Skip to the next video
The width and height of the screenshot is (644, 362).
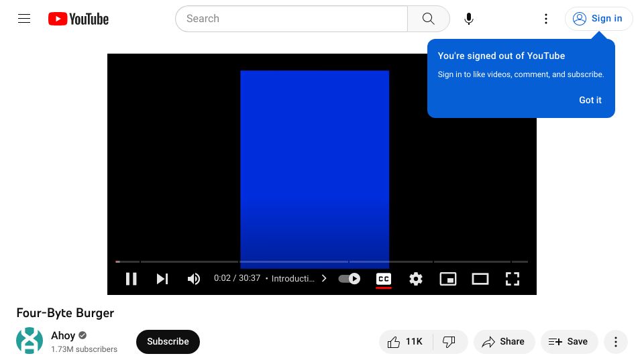click(x=162, y=279)
